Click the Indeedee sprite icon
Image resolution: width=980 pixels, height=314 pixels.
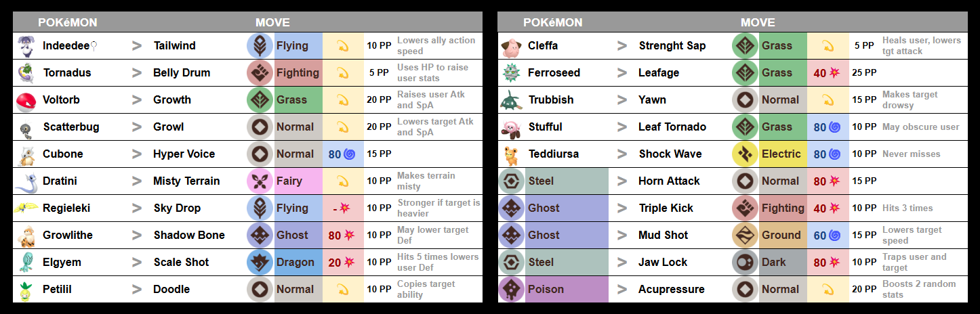[x=26, y=46]
